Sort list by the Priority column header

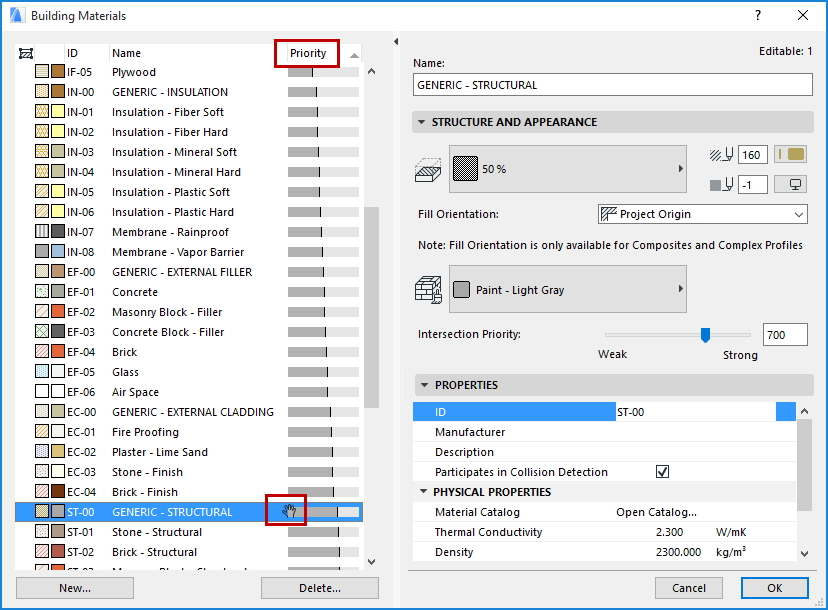pos(308,53)
